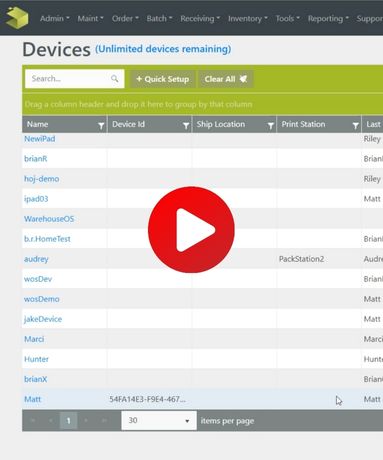383x460 pixels.
Task: Click the Print Station column filter icon
Action: pyautogui.click(x=356, y=125)
